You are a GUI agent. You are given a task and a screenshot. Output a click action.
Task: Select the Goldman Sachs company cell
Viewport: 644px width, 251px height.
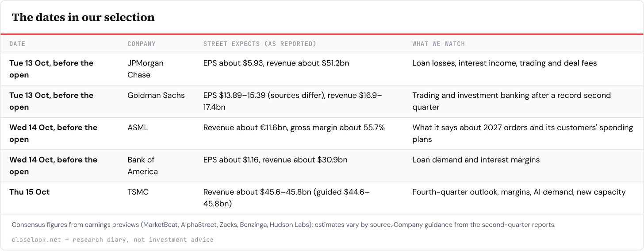pyautogui.click(x=156, y=95)
